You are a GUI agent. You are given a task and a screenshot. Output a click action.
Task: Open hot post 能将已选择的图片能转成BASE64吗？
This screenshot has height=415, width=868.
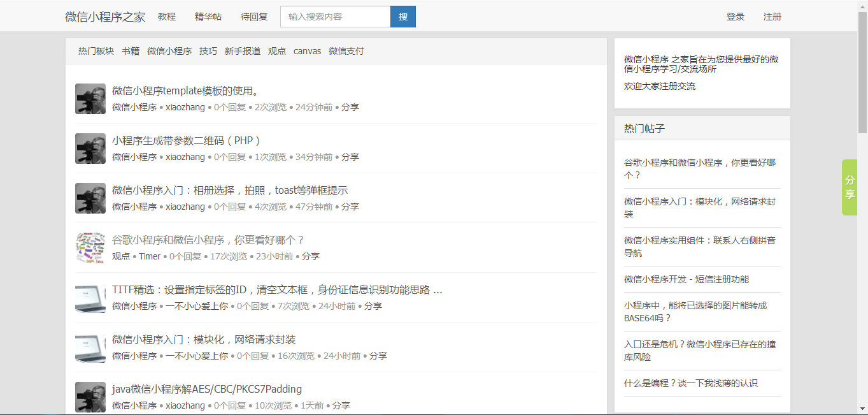click(695, 312)
